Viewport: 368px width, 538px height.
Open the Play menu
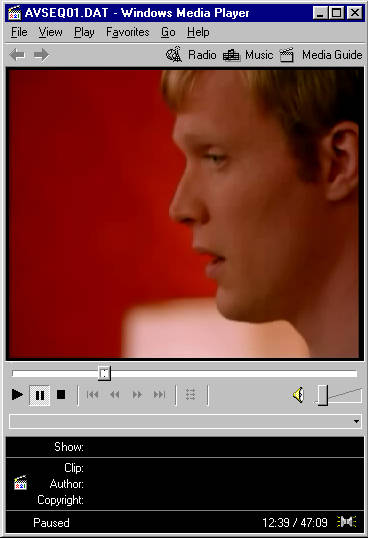[84, 32]
